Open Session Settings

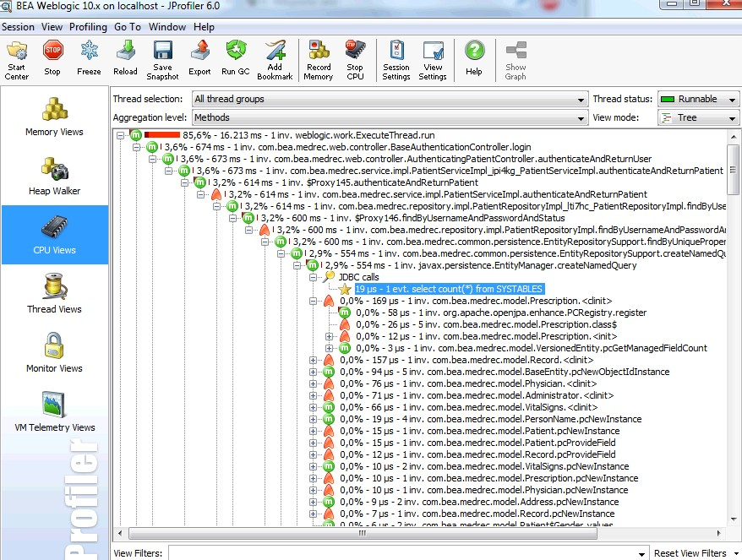tap(396, 60)
